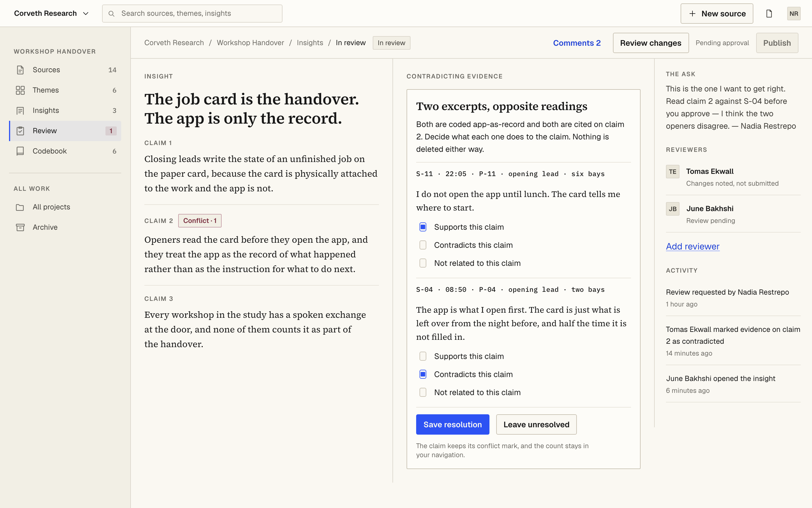Click the S-04 quote 'The app is what I open first'
This screenshot has width=812, height=508.
[x=521, y=323]
